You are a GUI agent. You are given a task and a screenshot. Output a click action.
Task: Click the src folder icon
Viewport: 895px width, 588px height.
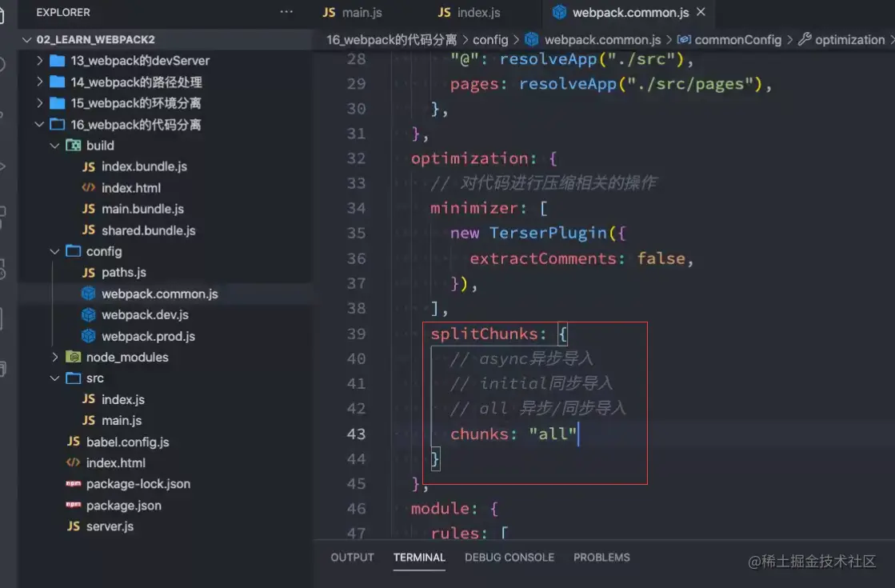click(x=73, y=378)
